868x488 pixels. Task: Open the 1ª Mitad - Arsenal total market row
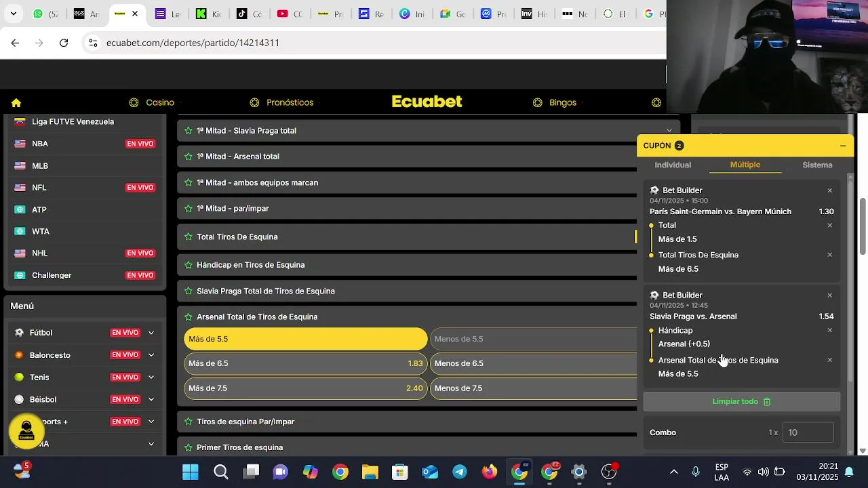click(x=407, y=157)
